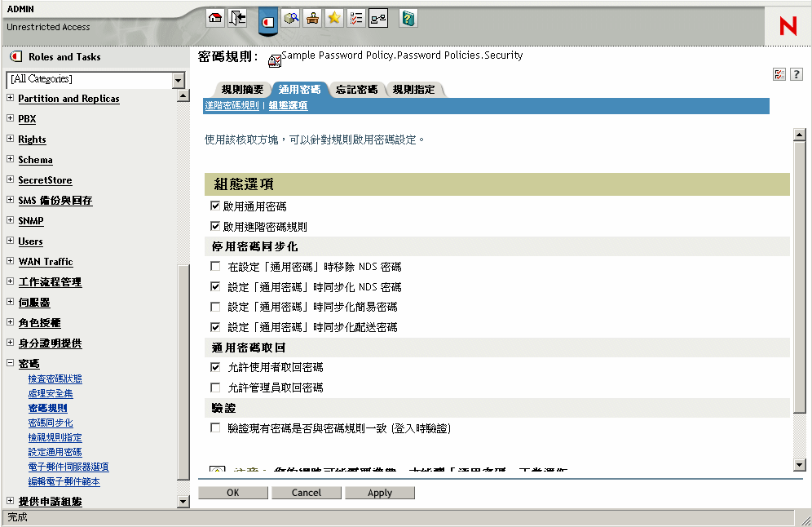Switch to the 規則摘要 tab

coord(242,90)
